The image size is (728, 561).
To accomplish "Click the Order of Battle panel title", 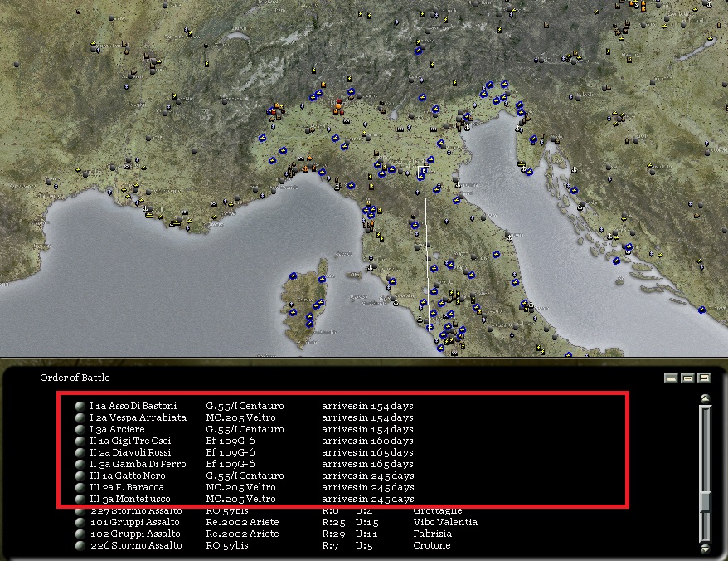I will (75, 378).
